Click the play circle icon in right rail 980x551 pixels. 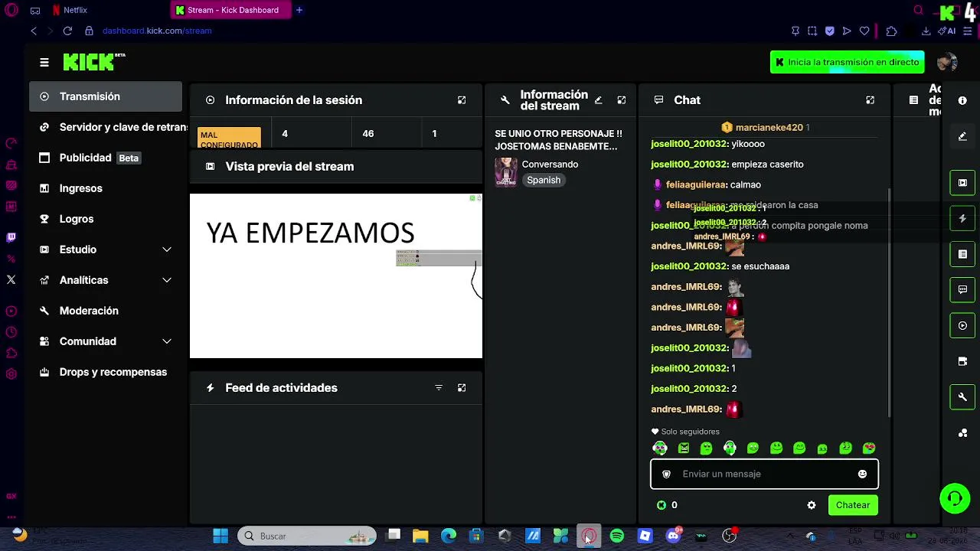click(962, 325)
